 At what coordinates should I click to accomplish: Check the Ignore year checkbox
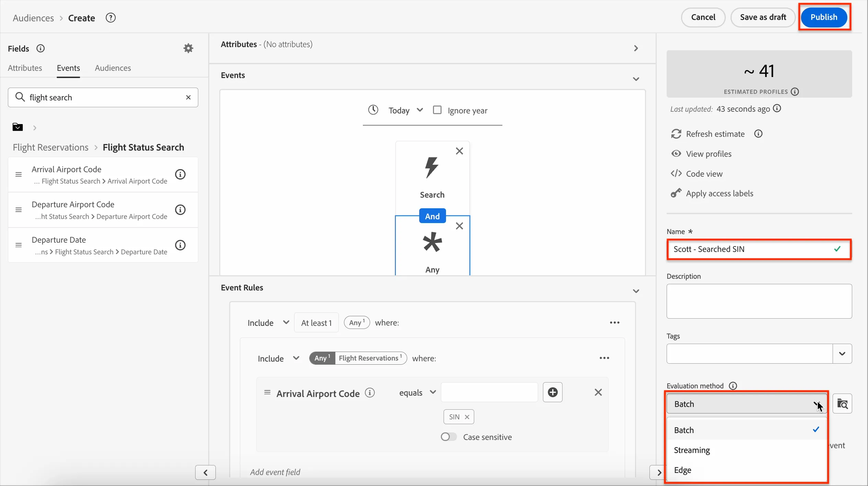[437, 110]
